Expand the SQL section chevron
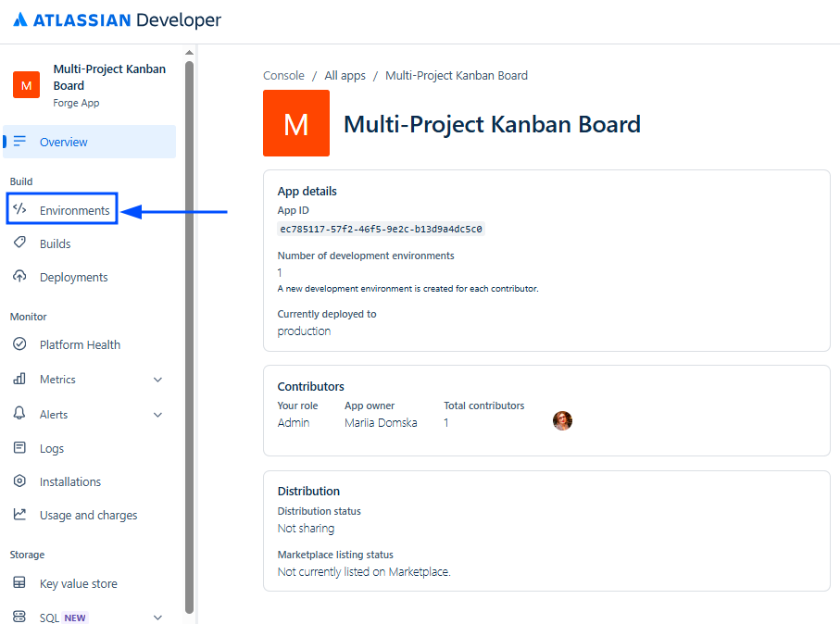 pyautogui.click(x=157, y=618)
